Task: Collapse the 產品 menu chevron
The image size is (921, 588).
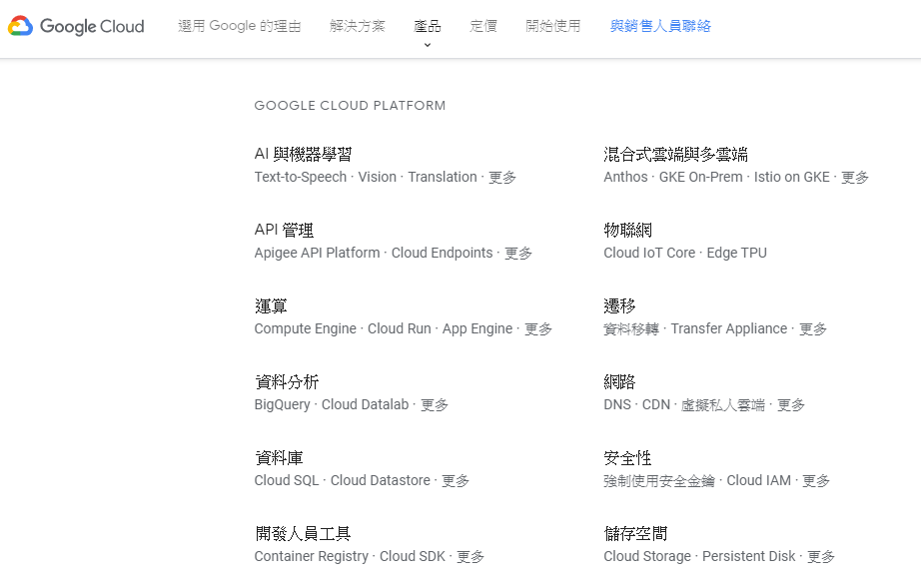Action: tap(428, 45)
